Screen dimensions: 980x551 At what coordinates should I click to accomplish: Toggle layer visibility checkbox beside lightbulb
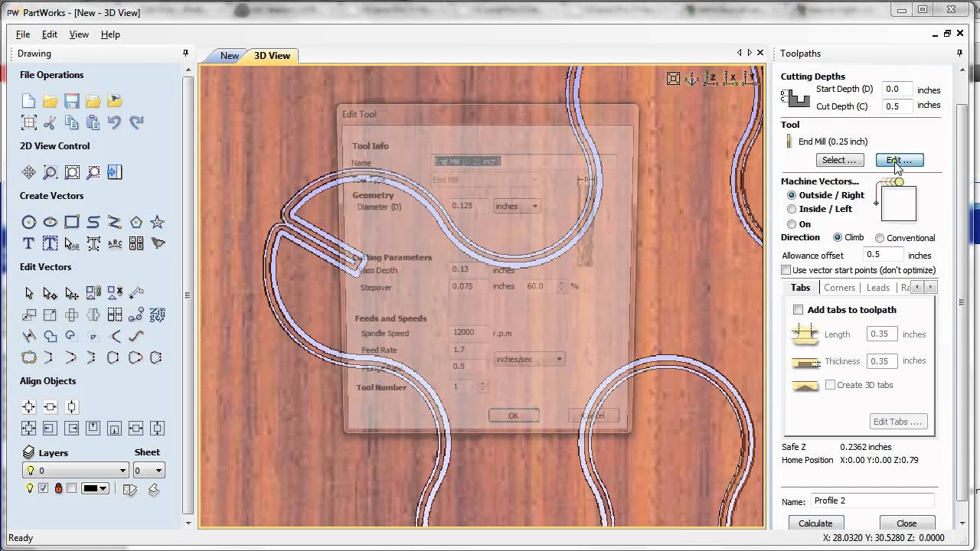(44, 488)
